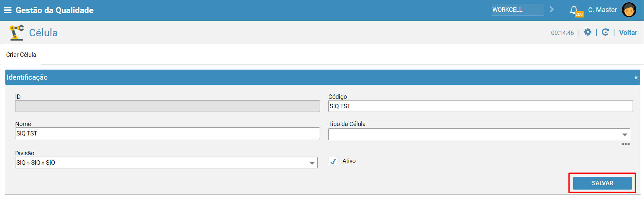This screenshot has height=201, width=644.
Task: Click the disabled ID field
Action: coord(167,106)
